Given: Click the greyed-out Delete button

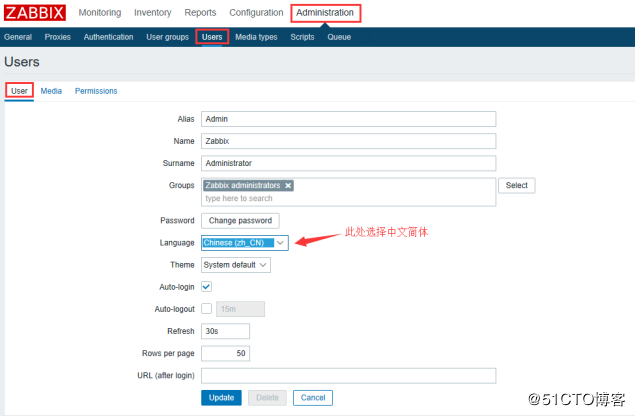Looking at the screenshot, I should tap(267, 398).
